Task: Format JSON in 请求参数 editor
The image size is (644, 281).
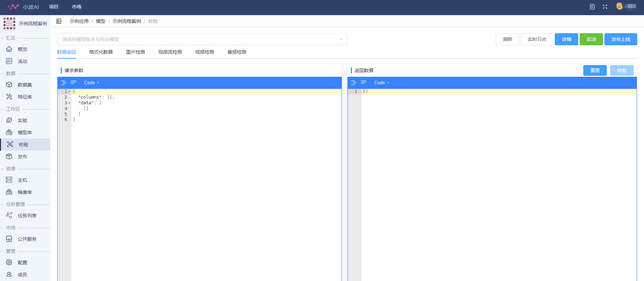Action: point(63,82)
